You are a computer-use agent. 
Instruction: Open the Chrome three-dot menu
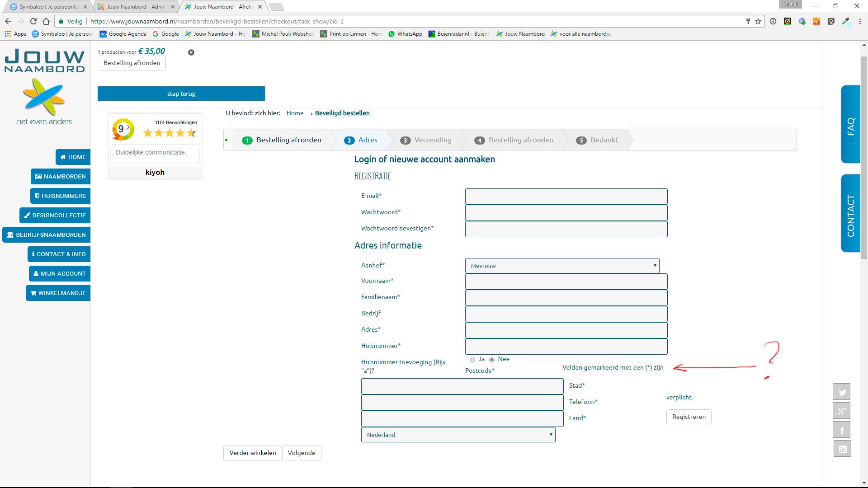(860, 21)
